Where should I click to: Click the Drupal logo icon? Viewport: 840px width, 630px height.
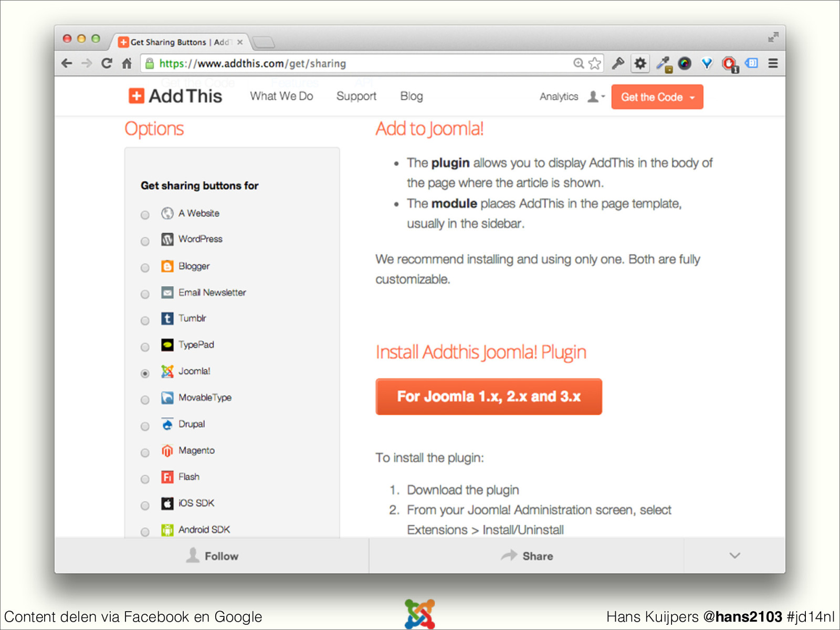point(167,424)
